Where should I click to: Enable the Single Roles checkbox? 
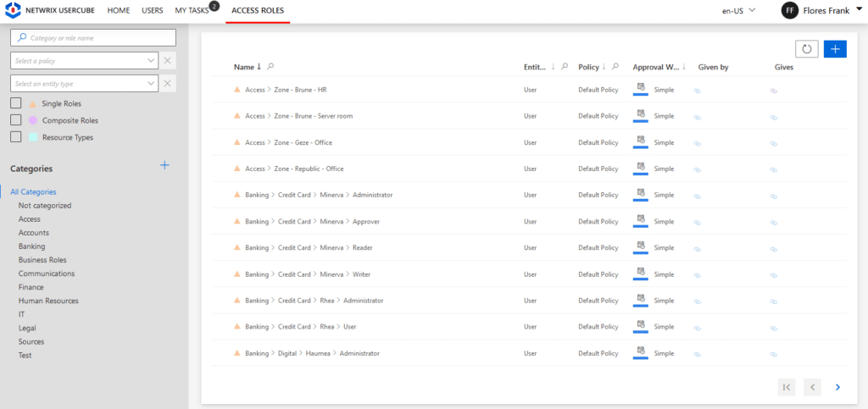pos(16,103)
